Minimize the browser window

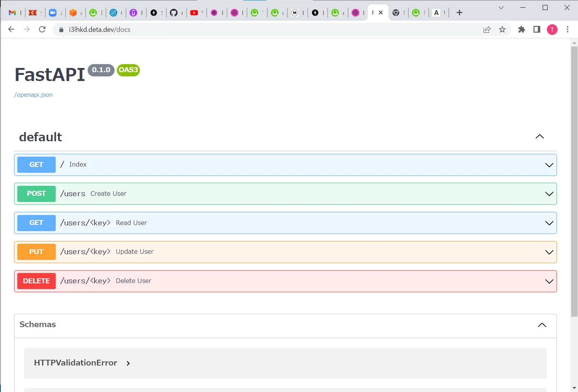[x=523, y=7]
